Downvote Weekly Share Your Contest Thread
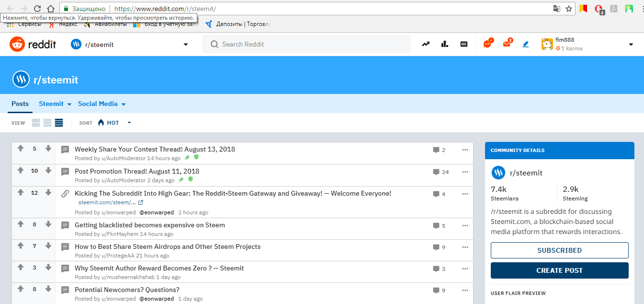Image resolution: width=644 pixels, height=304 pixels. click(x=48, y=149)
